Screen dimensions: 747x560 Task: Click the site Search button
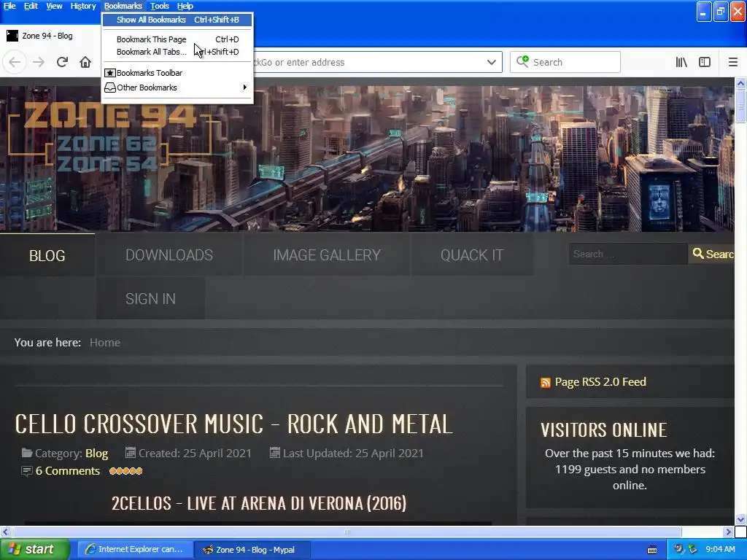tap(712, 254)
